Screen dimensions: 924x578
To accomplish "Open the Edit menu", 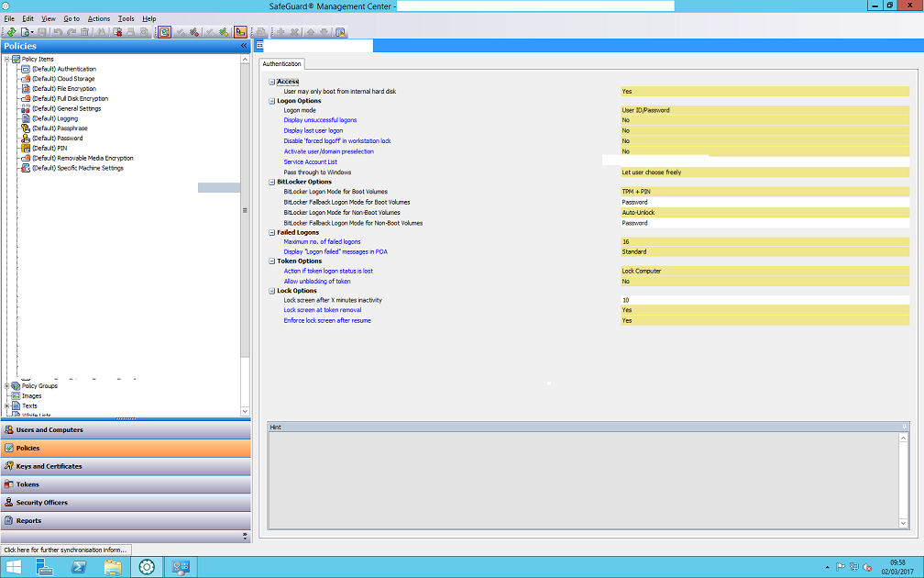I will (x=27, y=19).
